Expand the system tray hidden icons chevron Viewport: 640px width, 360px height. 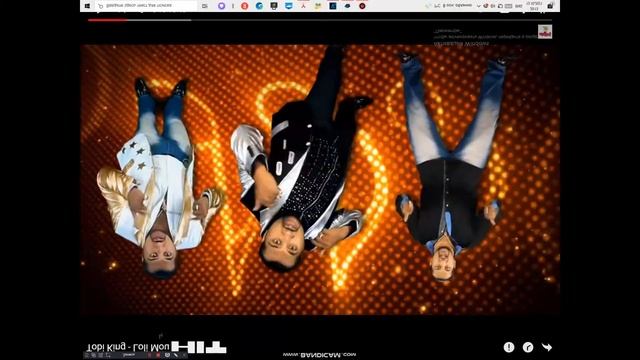coord(479,6)
